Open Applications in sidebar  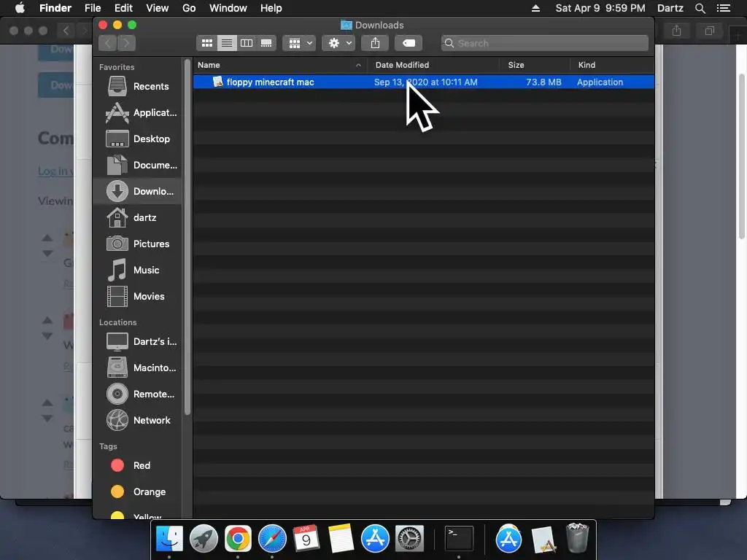(x=138, y=112)
